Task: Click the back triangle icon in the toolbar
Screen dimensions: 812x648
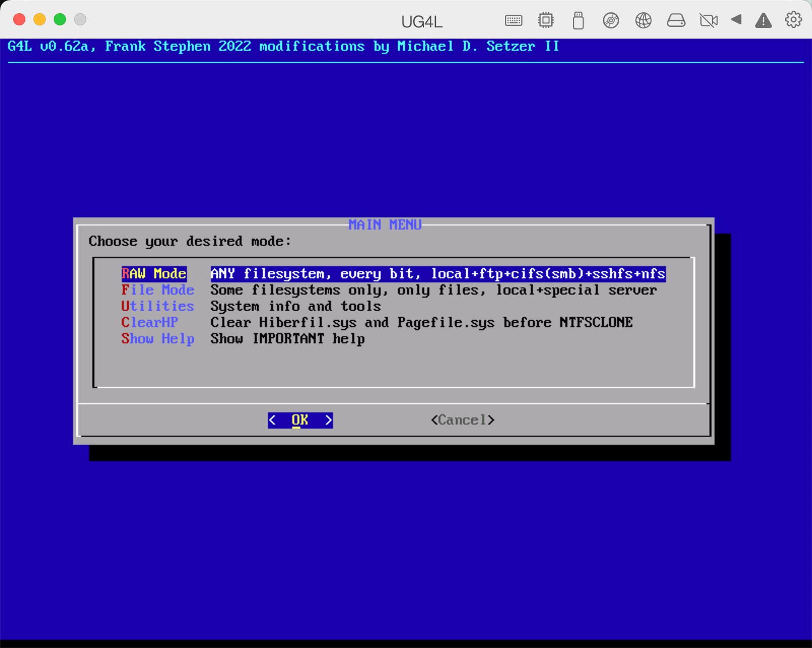Action: (x=736, y=21)
